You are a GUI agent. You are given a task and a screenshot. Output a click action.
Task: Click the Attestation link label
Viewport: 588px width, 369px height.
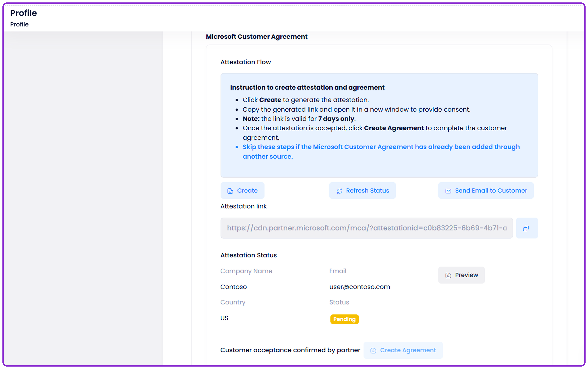243,206
